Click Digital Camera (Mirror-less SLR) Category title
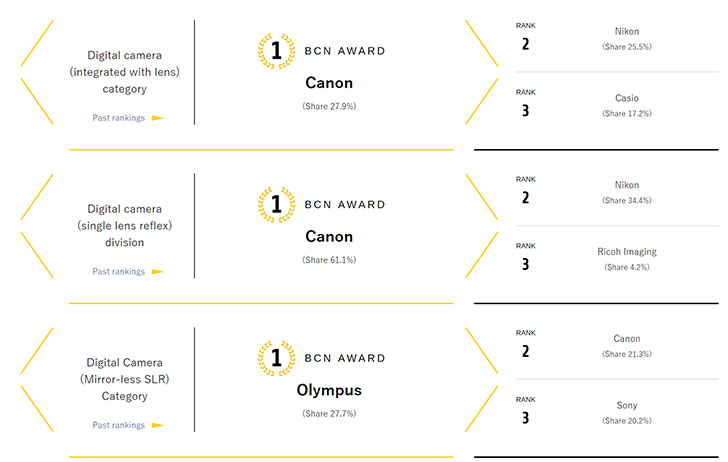Screen dimensions: 728x462 tap(124, 379)
